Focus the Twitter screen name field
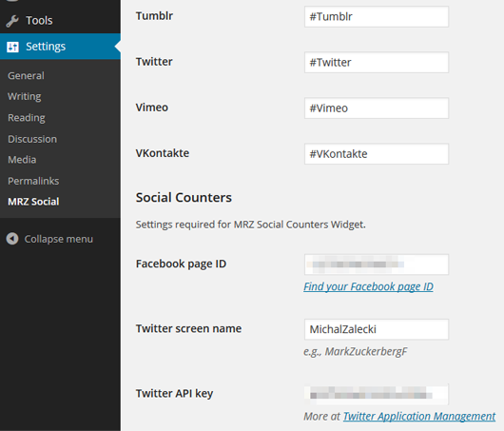 377,329
